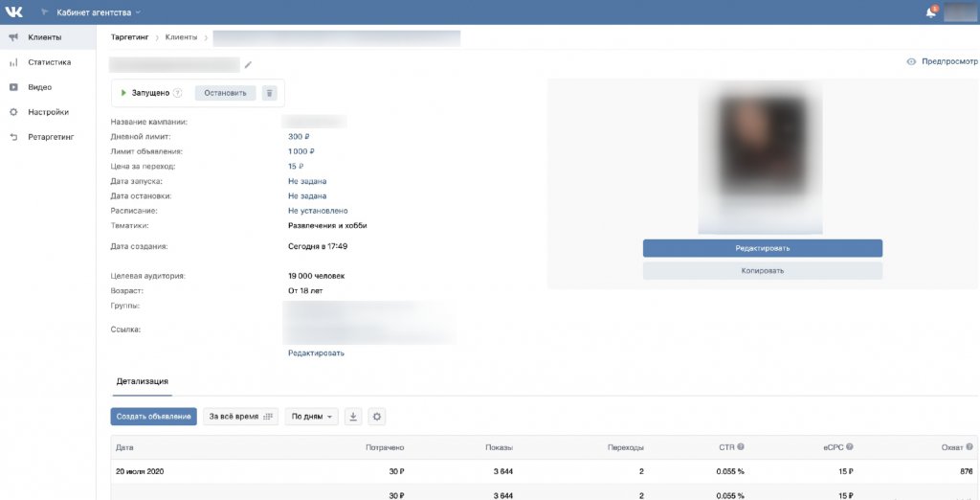Open the За всё время period selector
This screenshot has height=500, width=980.
(240, 417)
